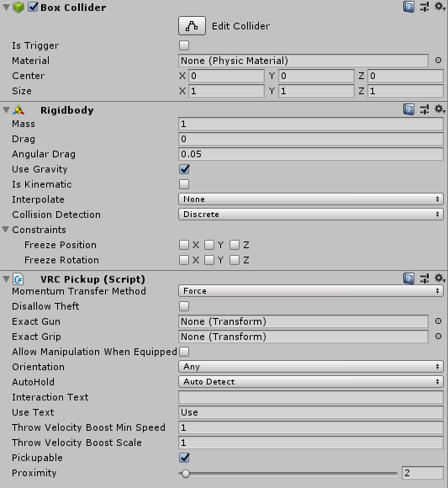This screenshot has width=448, height=488.
Task: Click the Exact Gun transform field
Action: 303,321
